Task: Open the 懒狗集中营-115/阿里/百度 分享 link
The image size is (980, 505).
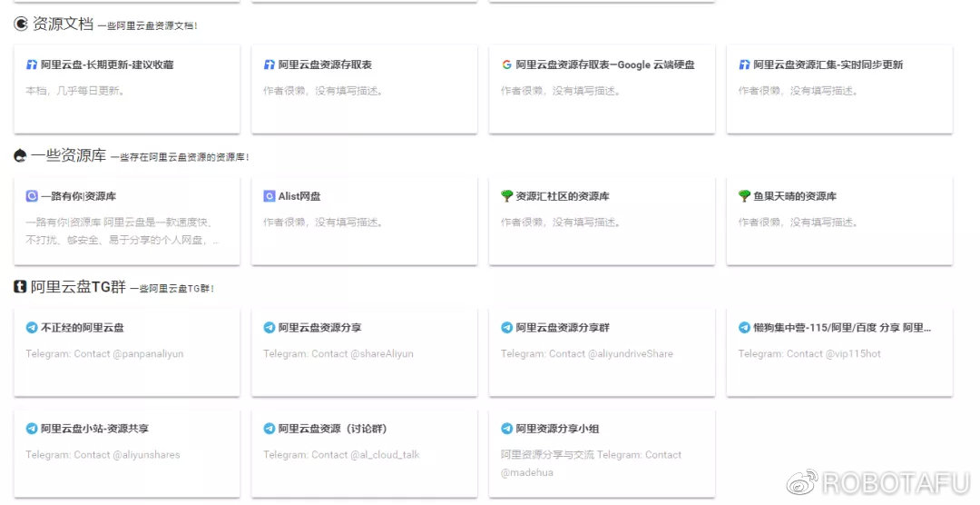Action: 842,327
